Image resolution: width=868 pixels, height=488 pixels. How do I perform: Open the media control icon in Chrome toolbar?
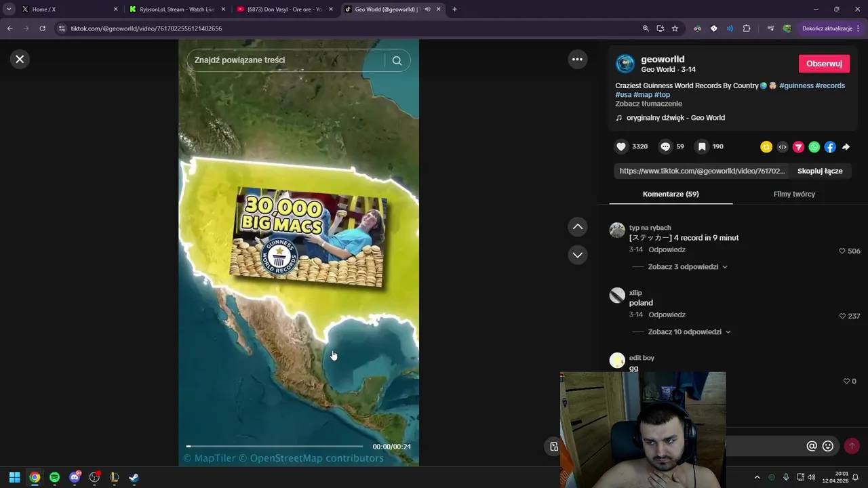770,28
